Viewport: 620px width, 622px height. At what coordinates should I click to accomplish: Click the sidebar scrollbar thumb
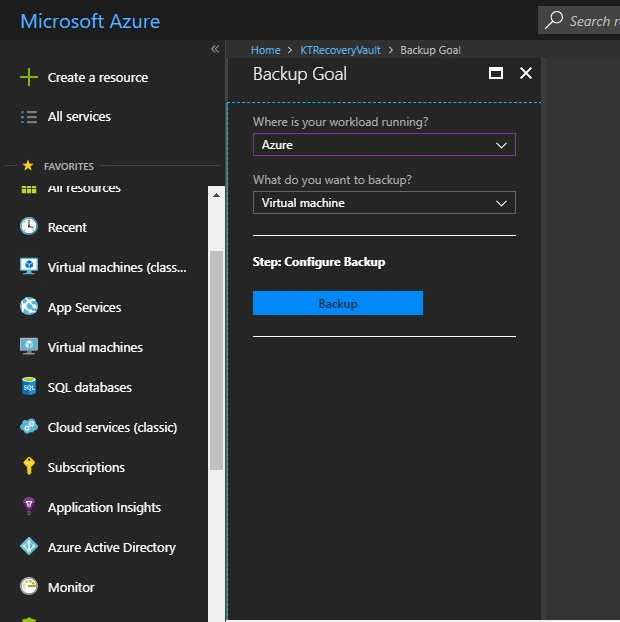[x=216, y=360]
